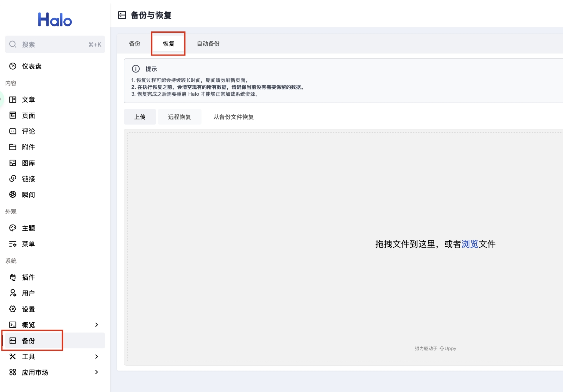The image size is (563, 392).
Task: Click the users person icon
Action: [x=13, y=293]
